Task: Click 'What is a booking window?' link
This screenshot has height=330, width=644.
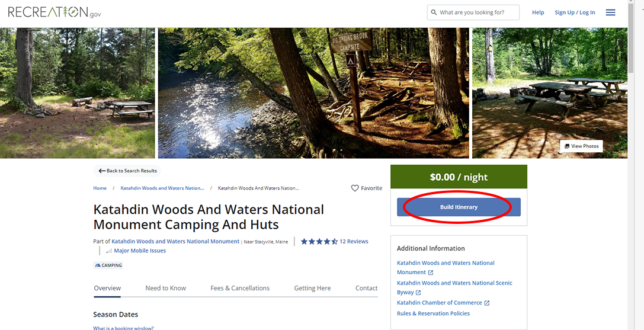Action: point(123,328)
